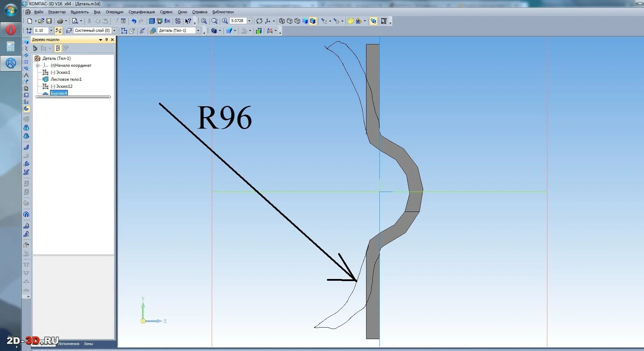The image size is (644, 351).
Task: Switch to the Исполнения tab
Action: 69,344
